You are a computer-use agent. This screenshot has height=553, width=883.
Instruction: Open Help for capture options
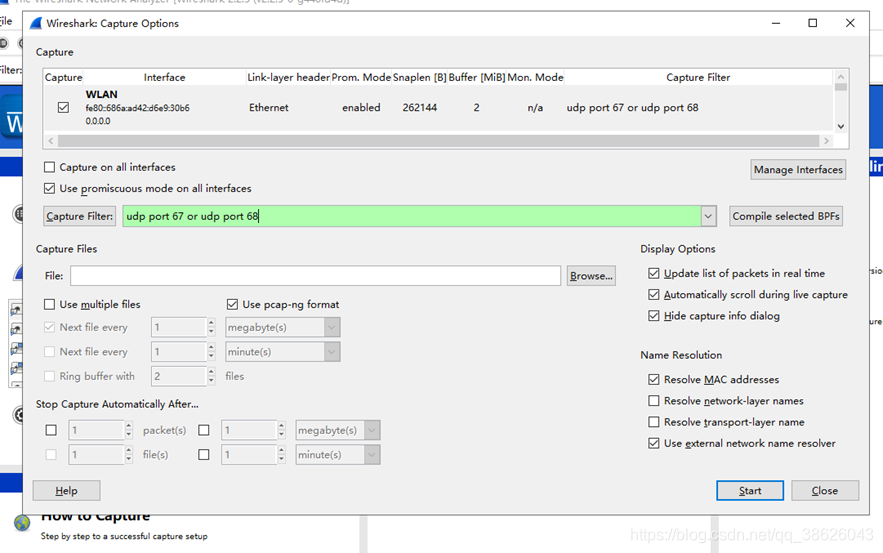[x=66, y=490]
